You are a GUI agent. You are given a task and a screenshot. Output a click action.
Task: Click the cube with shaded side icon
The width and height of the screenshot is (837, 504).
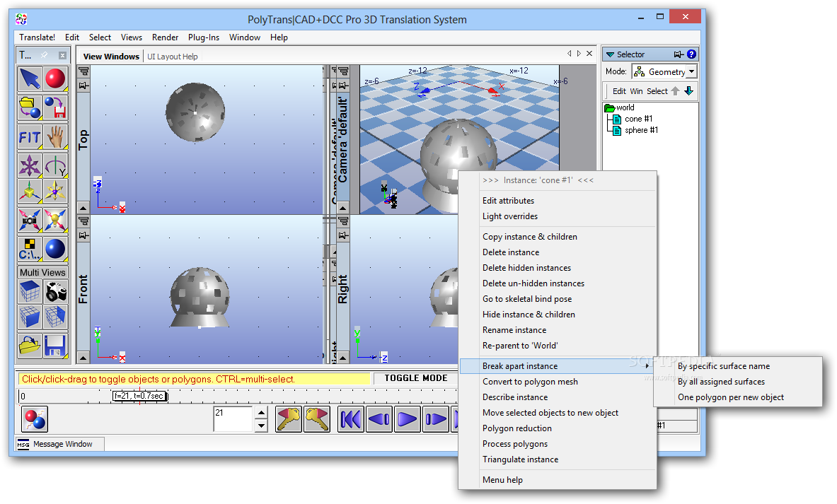[55, 317]
